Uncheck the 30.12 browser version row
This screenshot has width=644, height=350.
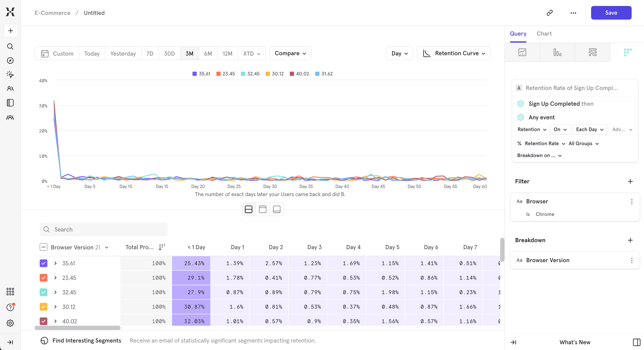[43, 307]
